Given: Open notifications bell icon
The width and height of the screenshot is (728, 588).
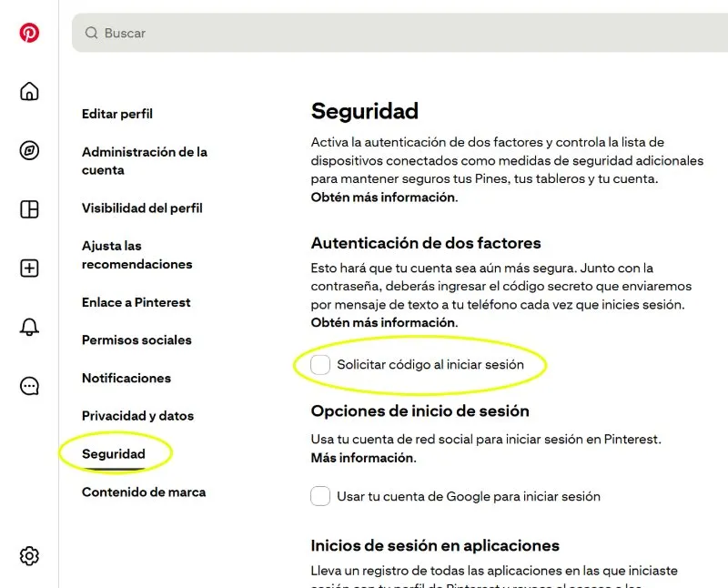Looking at the screenshot, I should 29,328.
